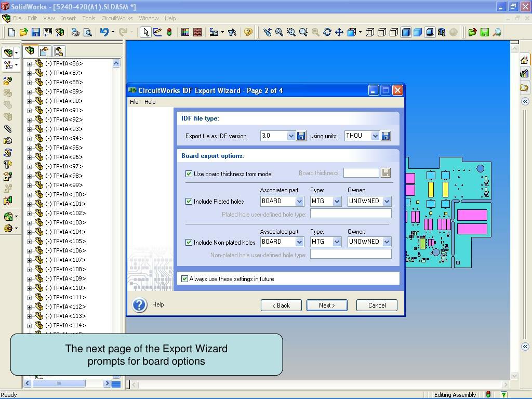The image size is (532, 399).
Task: Open the PropertyManager tab
Action: click(44, 51)
